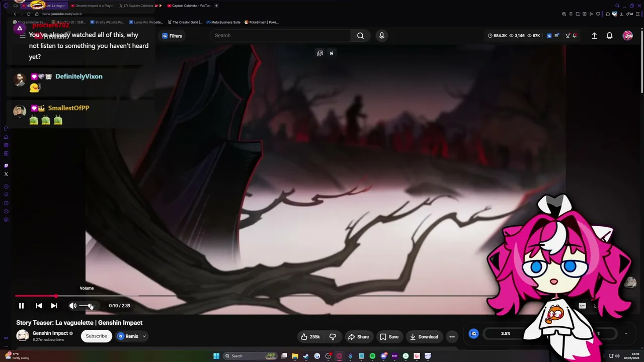The height and width of the screenshot is (362, 644).
Task: Open the 'Lanes Pro Website' bookmark
Action: (x=146, y=22)
